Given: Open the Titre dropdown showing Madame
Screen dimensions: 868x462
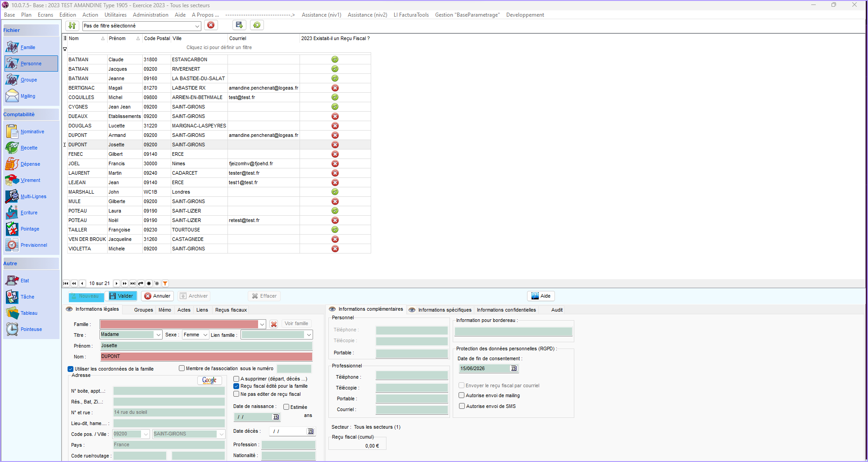Looking at the screenshot, I should 158,335.
